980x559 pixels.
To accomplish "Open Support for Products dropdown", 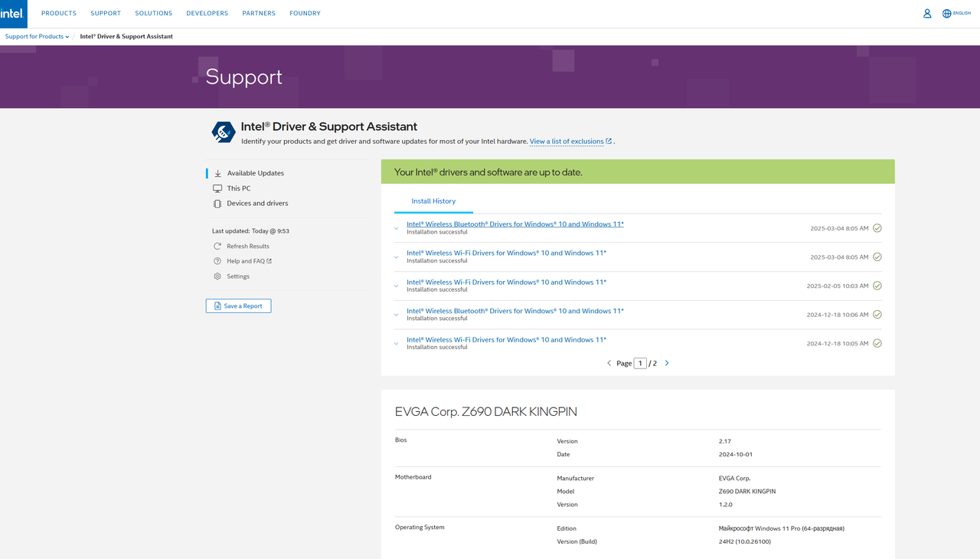I will coord(37,37).
